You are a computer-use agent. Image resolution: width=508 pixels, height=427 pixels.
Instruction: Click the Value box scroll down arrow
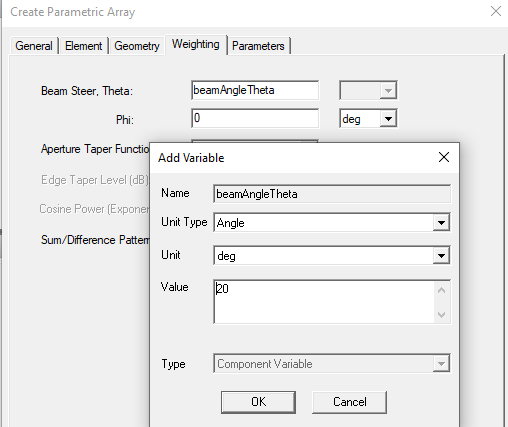coord(442,314)
